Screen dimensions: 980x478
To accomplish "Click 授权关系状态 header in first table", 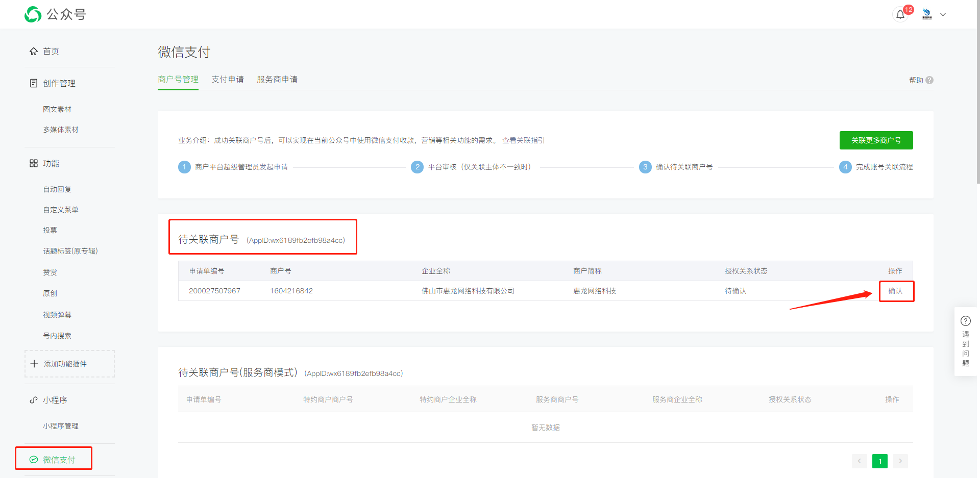I will coord(746,271).
